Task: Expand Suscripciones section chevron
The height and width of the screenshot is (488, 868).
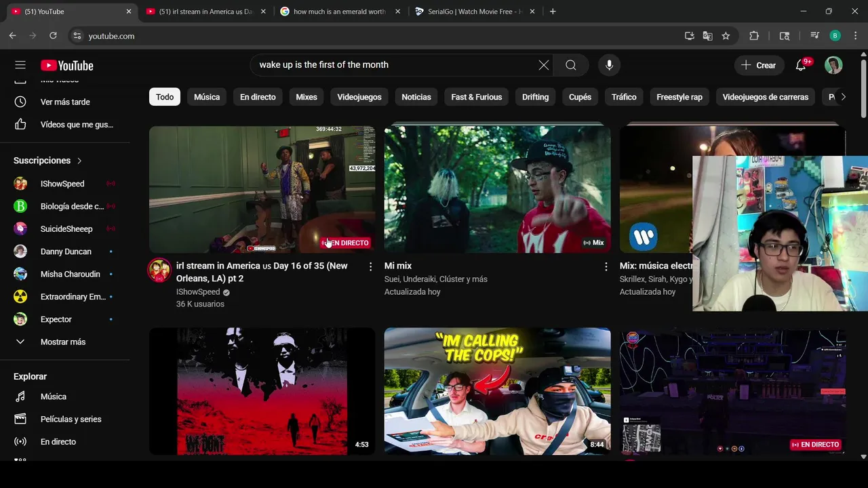Action: (79, 161)
